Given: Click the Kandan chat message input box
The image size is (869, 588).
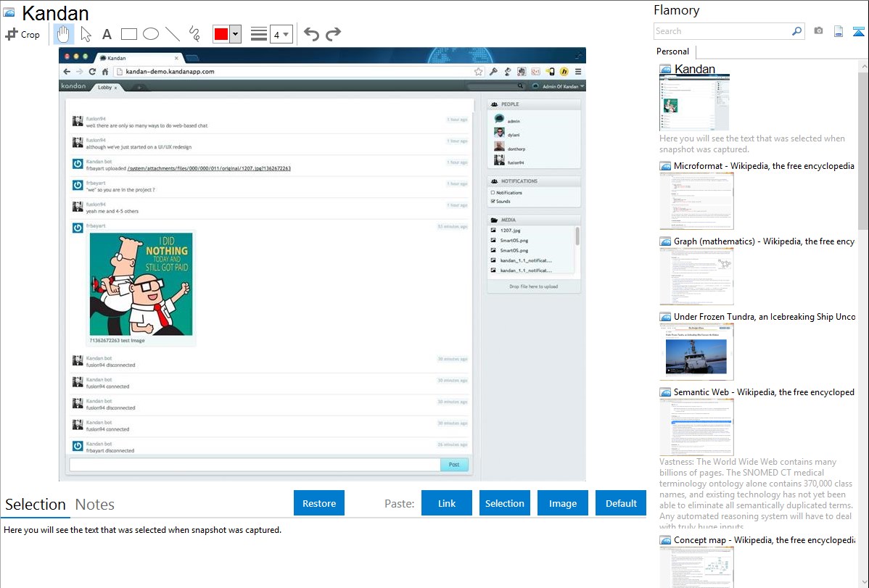Looking at the screenshot, I should coord(255,465).
